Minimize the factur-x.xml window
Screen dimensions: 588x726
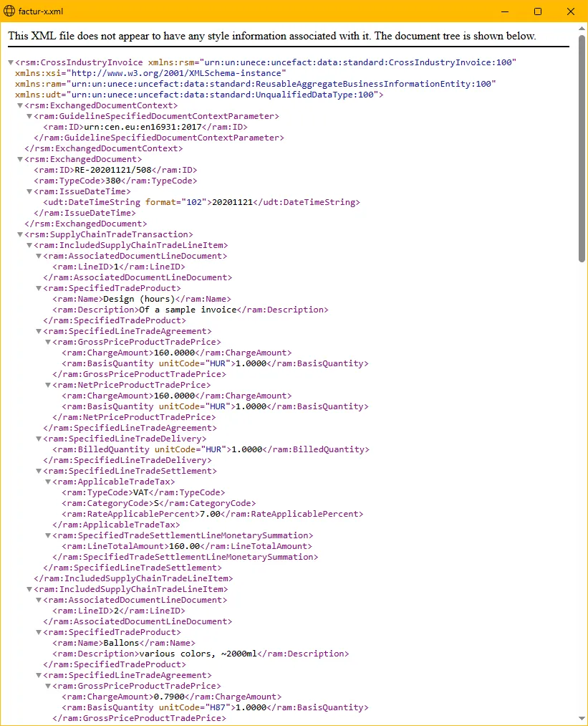click(x=505, y=11)
